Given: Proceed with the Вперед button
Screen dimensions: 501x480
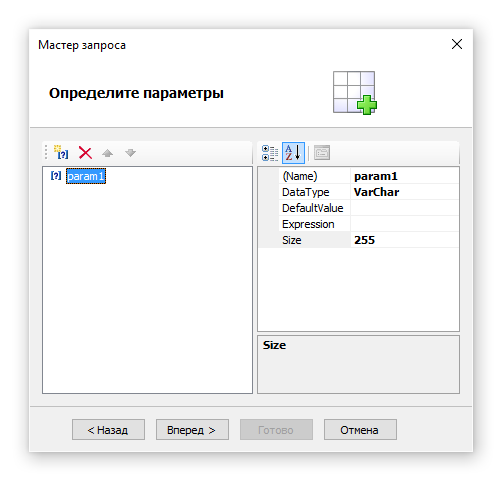Looking at the screenshot, I should point(192,430).
